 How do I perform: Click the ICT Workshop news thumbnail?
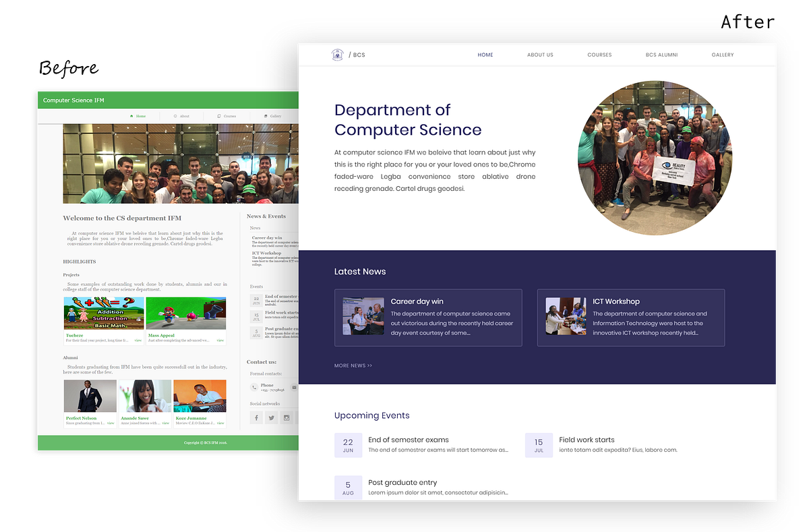tap(566, 316)
